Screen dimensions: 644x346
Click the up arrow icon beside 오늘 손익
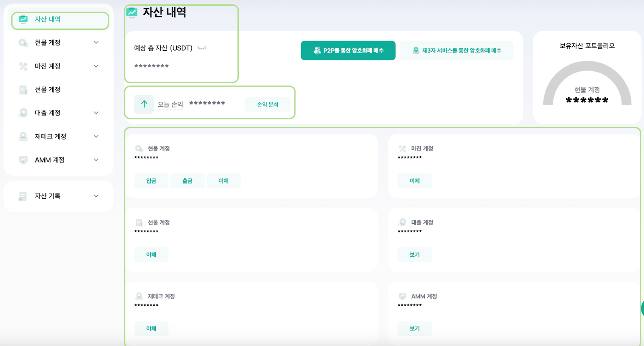144,104
